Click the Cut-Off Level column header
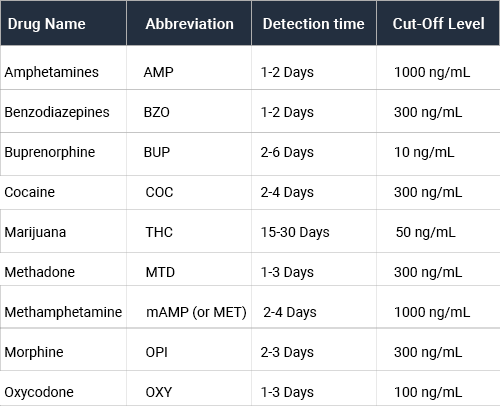 (438, 23)
